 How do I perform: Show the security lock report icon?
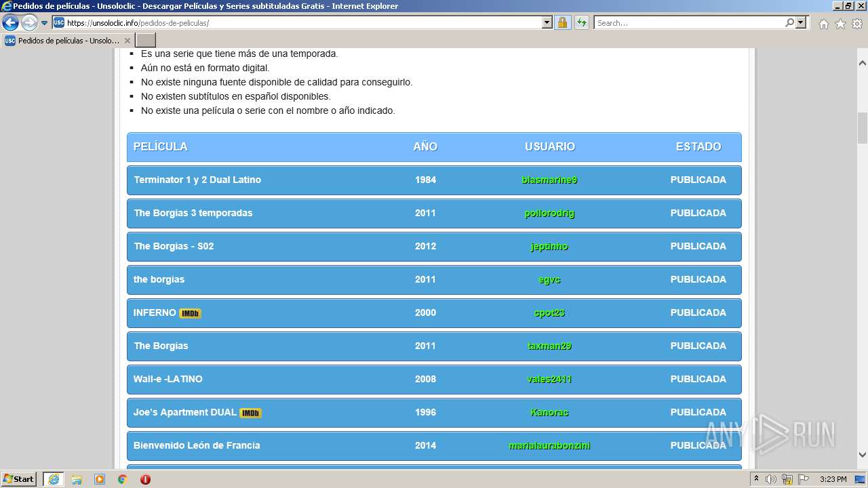pyautogui.click(x=562, y=22)
